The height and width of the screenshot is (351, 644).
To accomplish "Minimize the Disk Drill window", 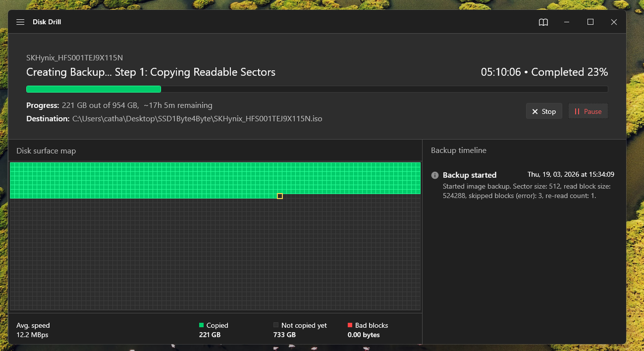I will coord(567,22).
